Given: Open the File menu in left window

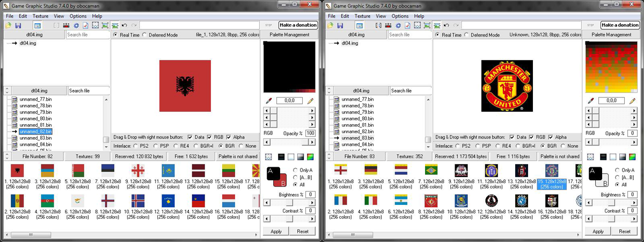Looking at the screenshot, I should click(10, 16).
